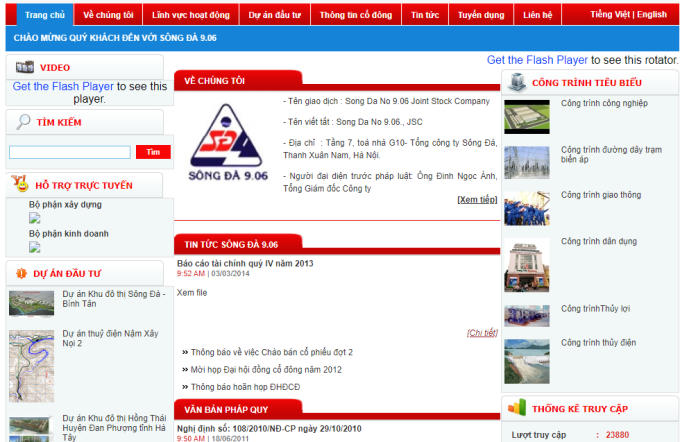Click into the search text field
This screenshot has height=442, width=680.
(70, 152)
